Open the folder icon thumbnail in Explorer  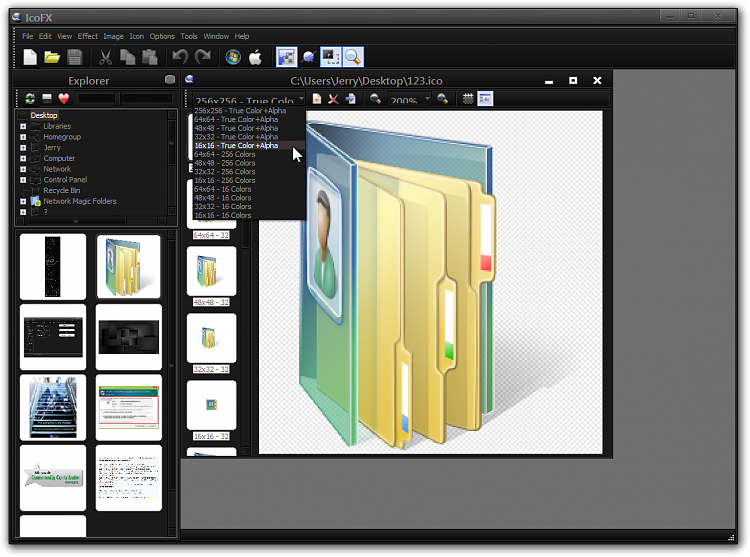[x=129, y=267]
